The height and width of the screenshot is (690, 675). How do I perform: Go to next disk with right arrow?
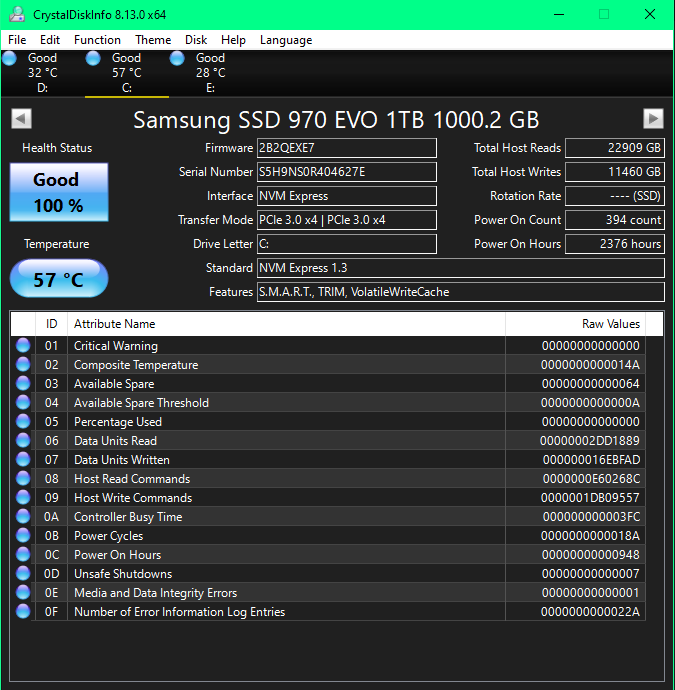pos(653,118)
